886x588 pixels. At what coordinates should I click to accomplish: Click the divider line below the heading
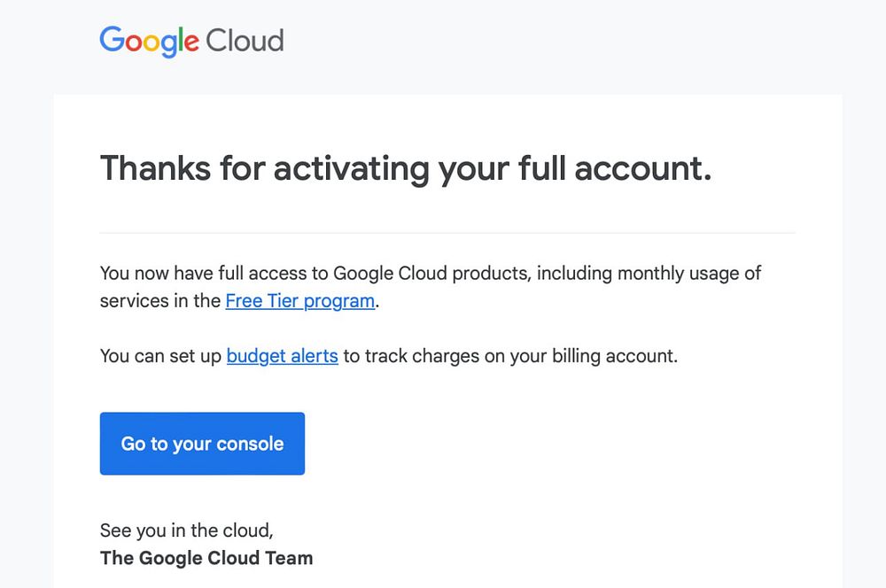click(447, 233)
